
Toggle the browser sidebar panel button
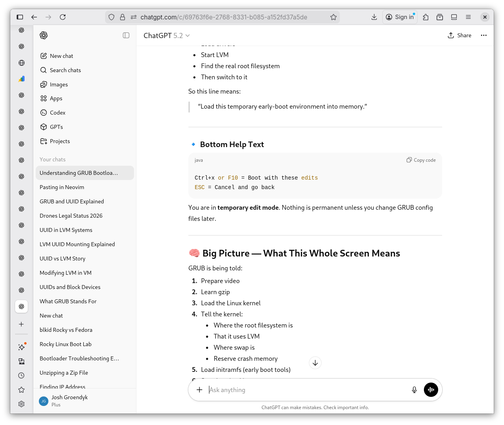coord(20,17)
